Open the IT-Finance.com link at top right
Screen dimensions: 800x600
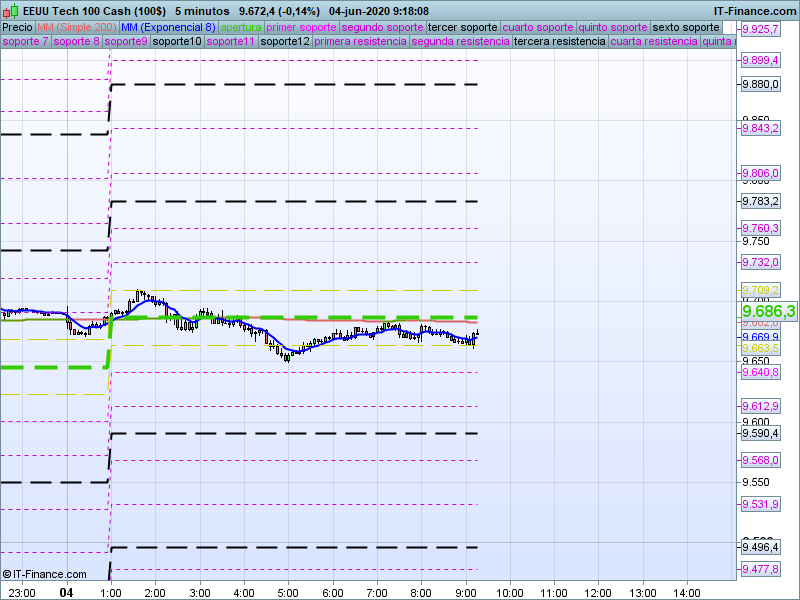(x=757, y=11)
